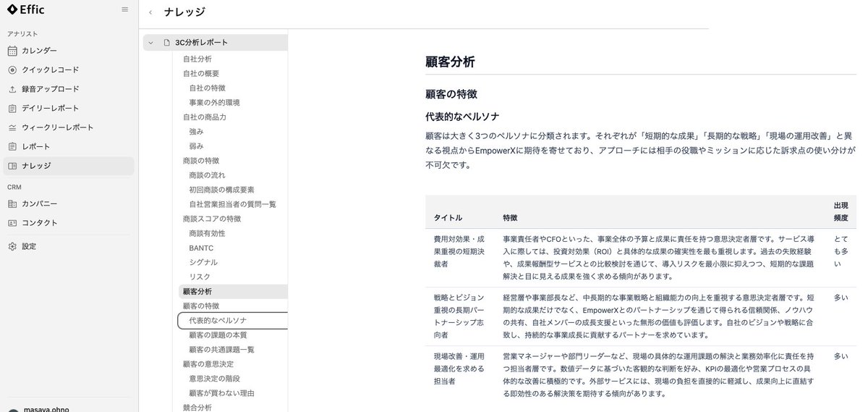Jump to 初回商談の構成要素 in the outline
This screenshot has height=412, width=868.
point(221,190)
